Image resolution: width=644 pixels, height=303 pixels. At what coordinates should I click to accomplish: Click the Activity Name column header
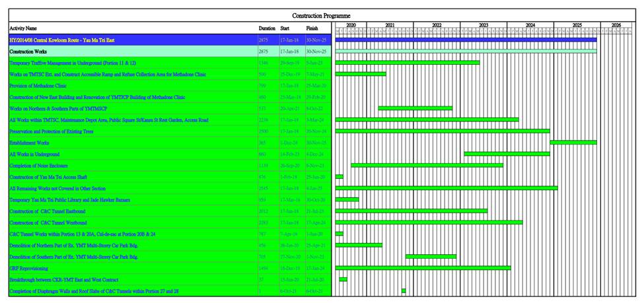click(23, 28)
